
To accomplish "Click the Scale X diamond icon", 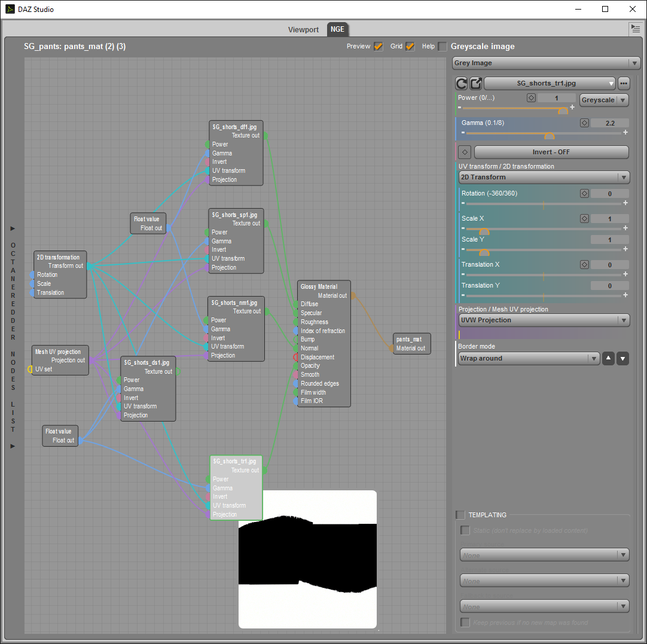I will [584, 219].
